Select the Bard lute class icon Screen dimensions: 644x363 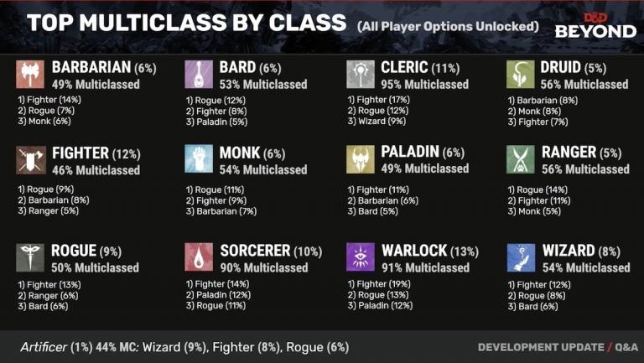click(x=198, y=75)
